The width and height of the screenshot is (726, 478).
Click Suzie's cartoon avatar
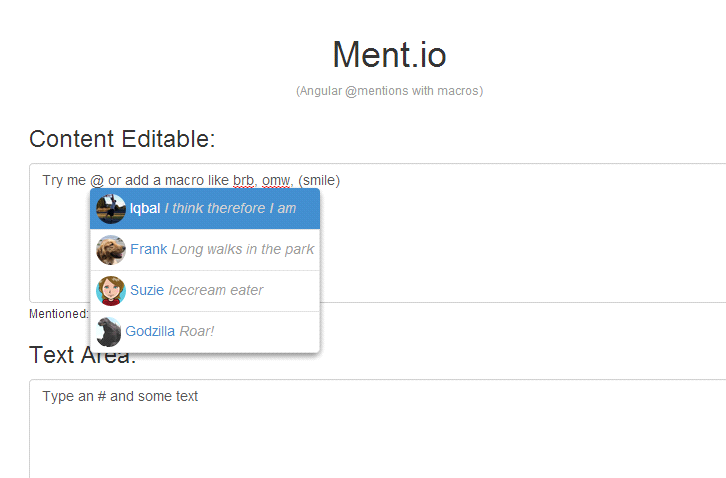click(111, 290)
